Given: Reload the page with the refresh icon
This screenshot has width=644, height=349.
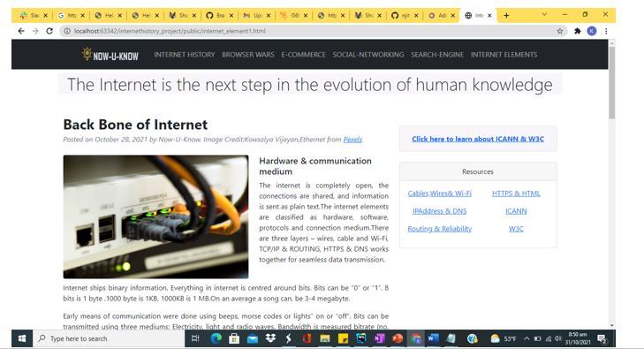Looking at the screenshot, I should pos(49,31).
